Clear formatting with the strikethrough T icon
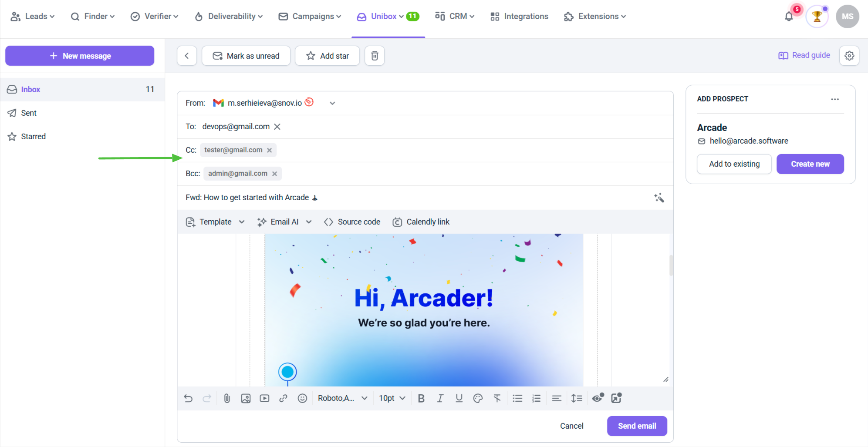 497,398
